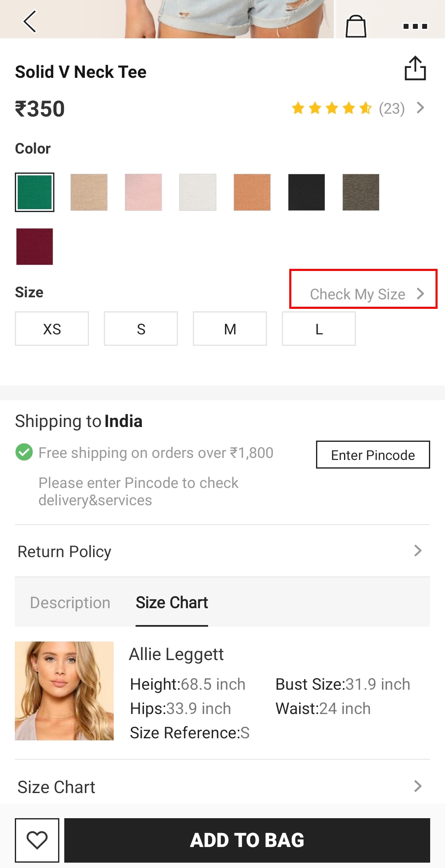The height and width of the screenshot is (868, 445).
Task: Tap the share icon
Action: (x=415, y=68)
